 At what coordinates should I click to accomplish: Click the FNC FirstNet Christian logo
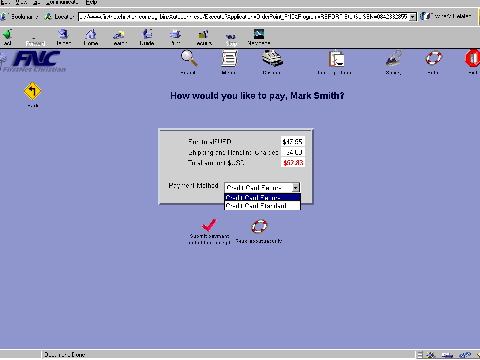pyautogui.click(x=35, y=61)
